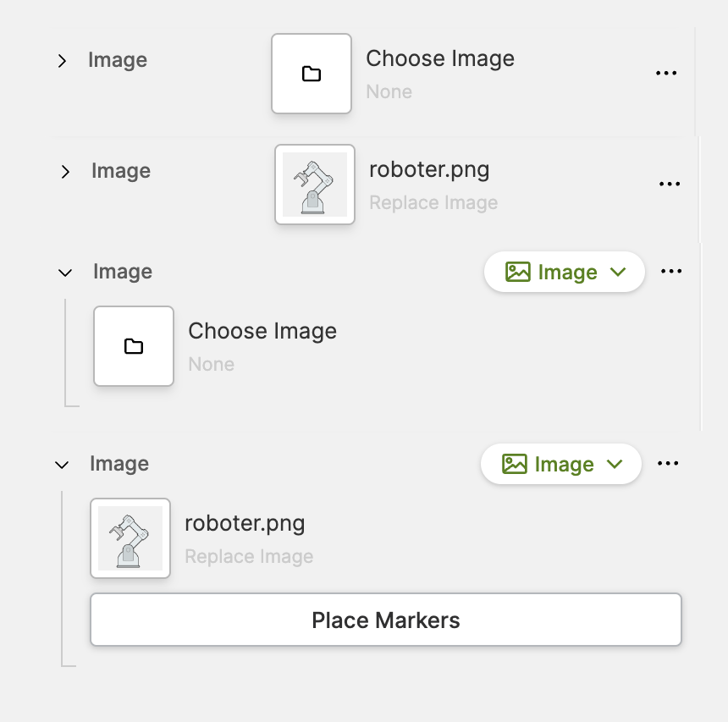Open Image type dropdown above Place Markers
The image size is (728, 722).
[561, 465]
